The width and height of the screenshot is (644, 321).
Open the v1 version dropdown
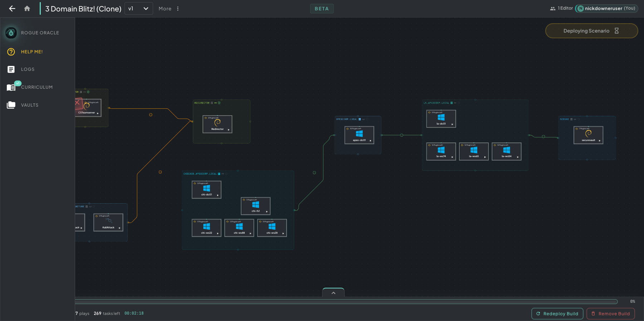click(139, 9)
